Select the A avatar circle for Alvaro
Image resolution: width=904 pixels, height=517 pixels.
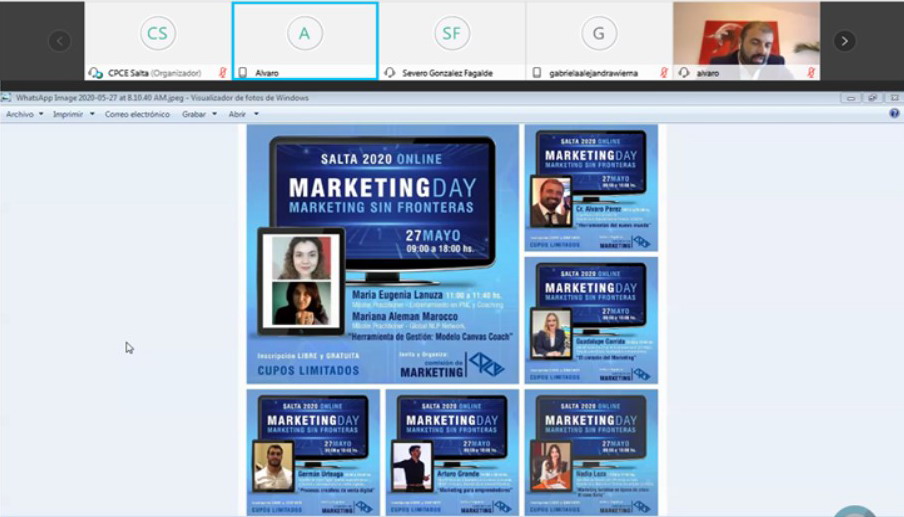304,33
